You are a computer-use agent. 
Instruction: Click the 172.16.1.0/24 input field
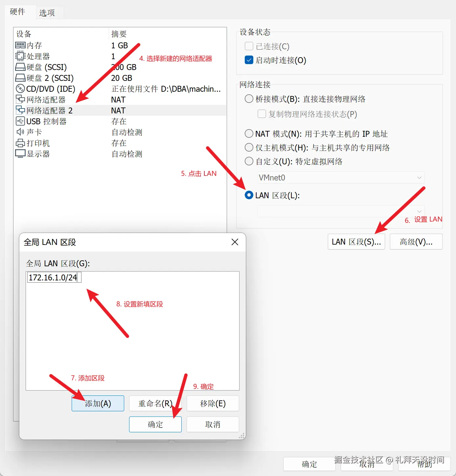click(x=54, y=277)
